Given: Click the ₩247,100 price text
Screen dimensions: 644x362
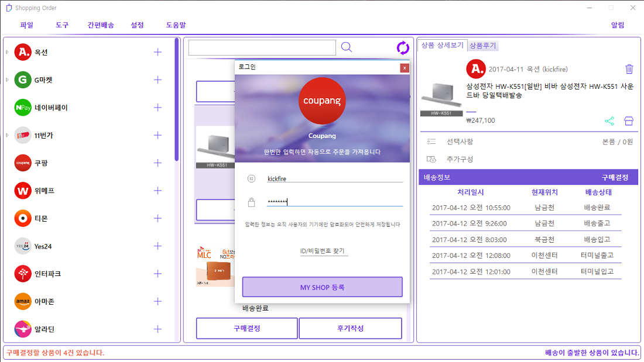Looking at the screenshot, I should [x=481, y=120].
